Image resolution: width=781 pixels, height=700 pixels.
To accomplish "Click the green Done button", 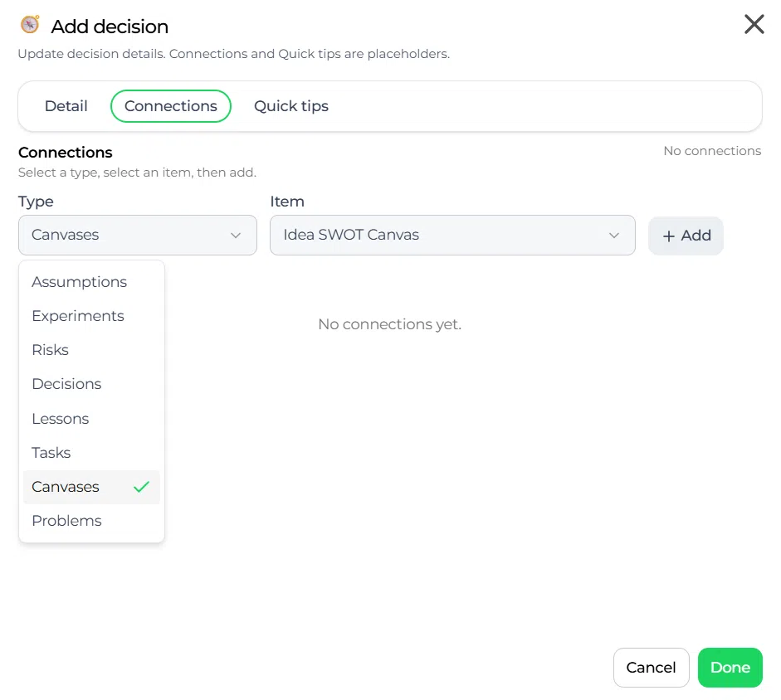I will coord(730,668).
